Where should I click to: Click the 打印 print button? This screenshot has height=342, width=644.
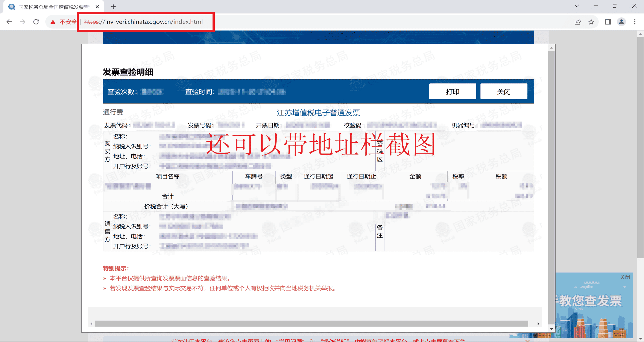pos(453,91)
